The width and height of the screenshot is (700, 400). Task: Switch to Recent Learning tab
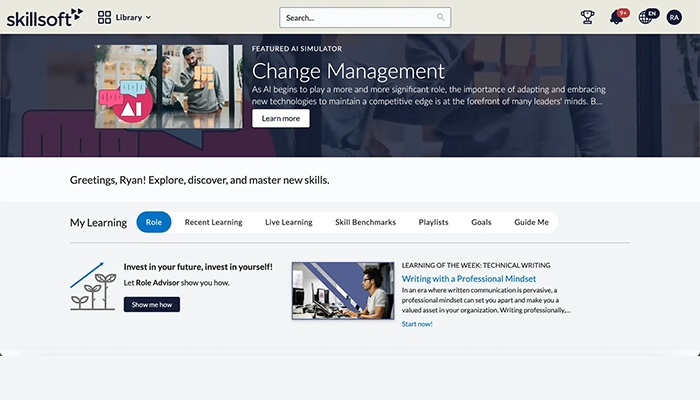pos(213,222)
